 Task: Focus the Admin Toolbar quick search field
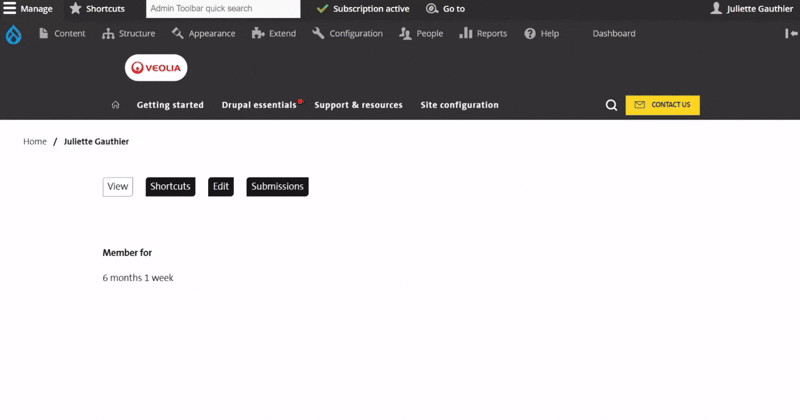pyautogui.click(x=223, y=9)
